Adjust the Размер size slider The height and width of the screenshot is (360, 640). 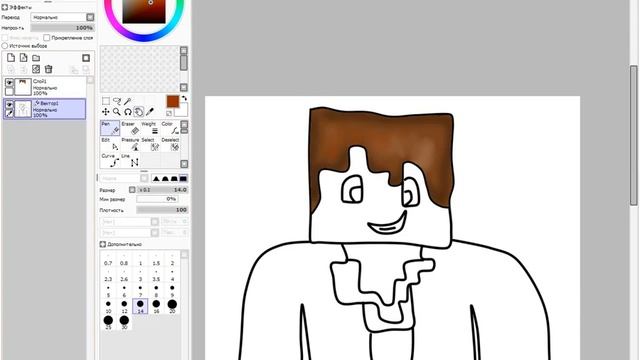[x=162, y=190]
